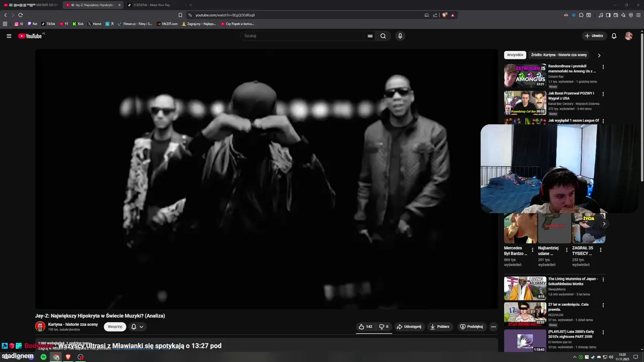
Task: Open Brave Leo AI star icon
Action: [x=623, y=15]
